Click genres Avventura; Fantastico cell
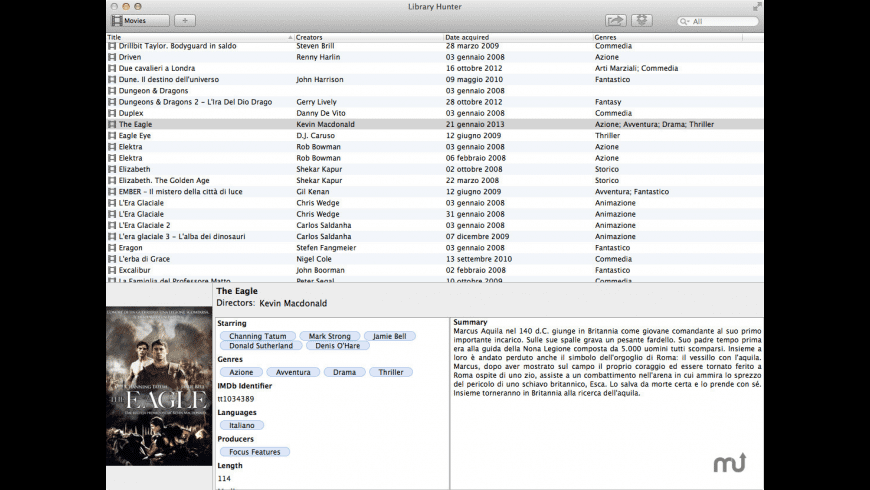This screenshot has height=490, width=870. pos(632,191)
